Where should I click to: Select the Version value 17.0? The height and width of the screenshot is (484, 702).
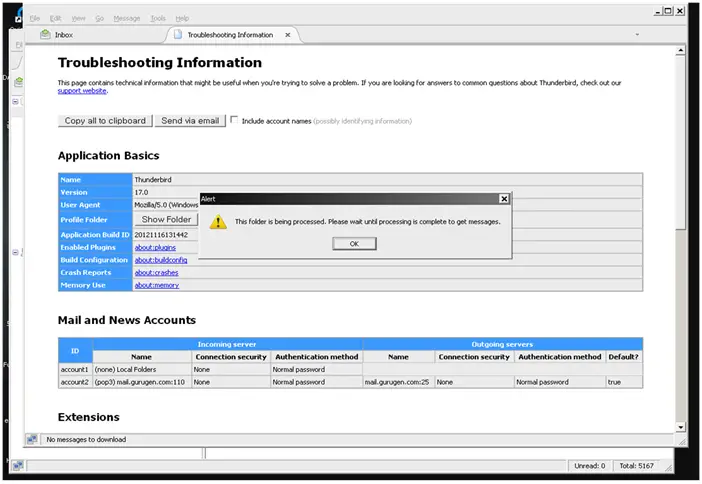coord(141,192)
